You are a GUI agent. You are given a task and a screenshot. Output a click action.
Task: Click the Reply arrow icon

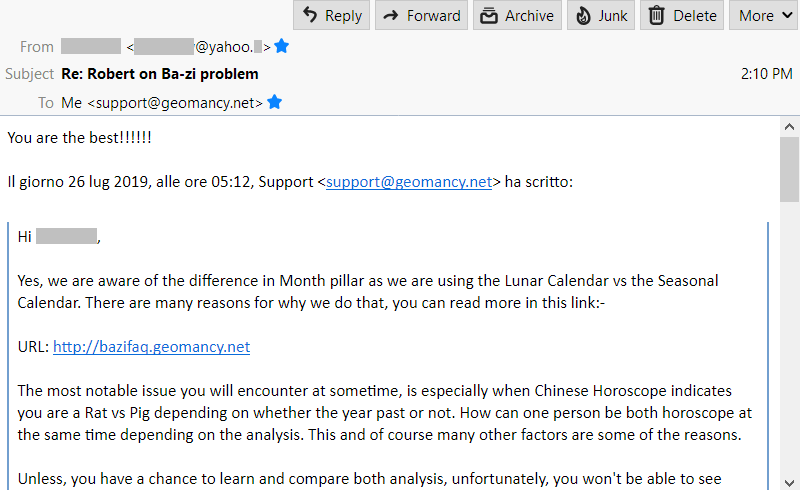tap(310, 15)
